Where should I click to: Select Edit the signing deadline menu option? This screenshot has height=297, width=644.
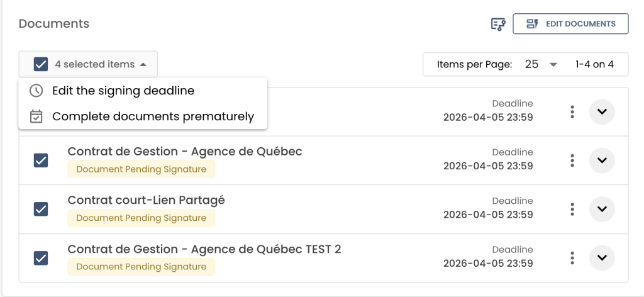123,91
